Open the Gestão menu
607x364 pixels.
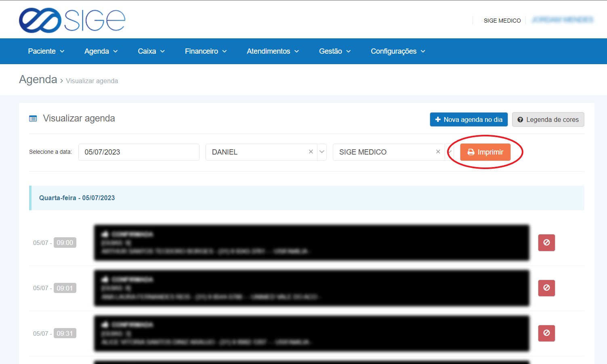[335, 51]
